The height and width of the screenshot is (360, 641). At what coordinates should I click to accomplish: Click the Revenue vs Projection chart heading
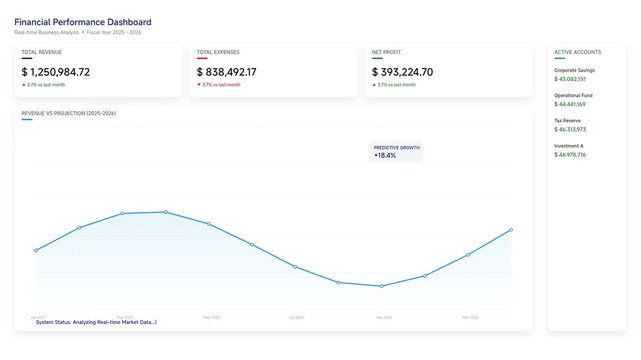tap(69, 113)
